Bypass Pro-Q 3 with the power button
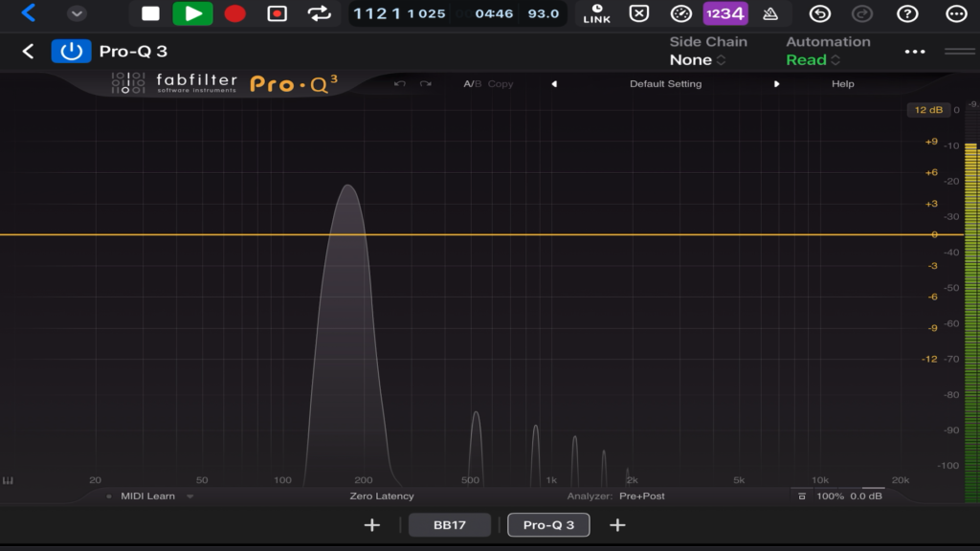The width and height of the screenshot is (980, 551). [70, 51]
